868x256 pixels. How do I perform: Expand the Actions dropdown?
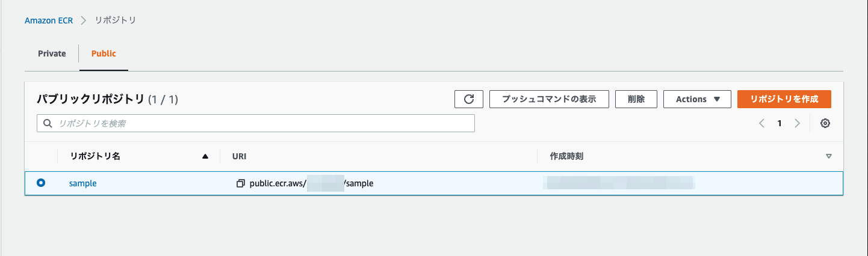tap(697, 99)
